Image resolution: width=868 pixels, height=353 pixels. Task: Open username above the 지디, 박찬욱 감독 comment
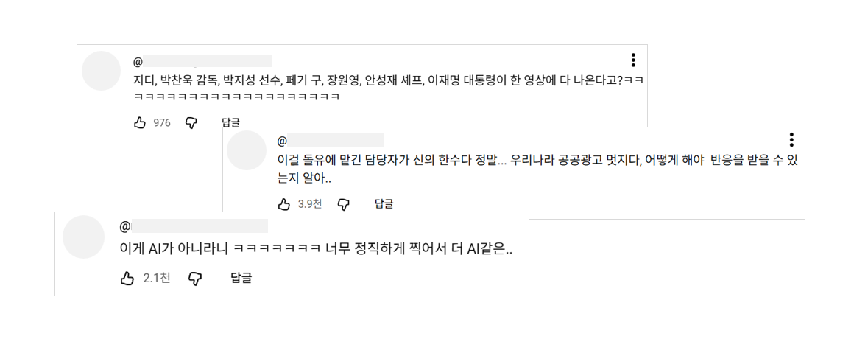pyautogui.click(x=202, y=61)
